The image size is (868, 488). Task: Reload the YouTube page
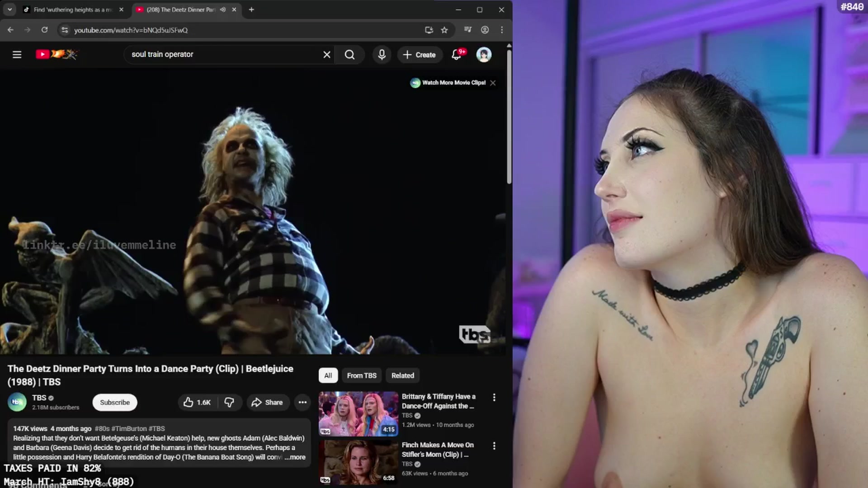coord(44,30)
